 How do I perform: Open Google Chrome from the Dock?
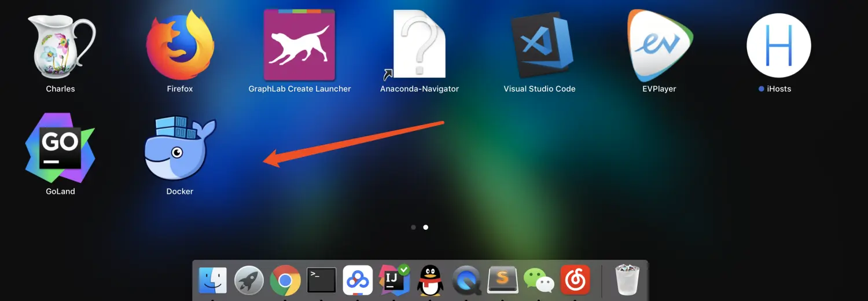[285, 281]
